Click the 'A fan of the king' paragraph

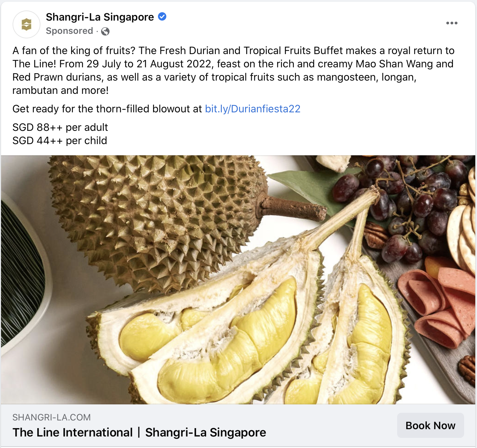(234, 70)
